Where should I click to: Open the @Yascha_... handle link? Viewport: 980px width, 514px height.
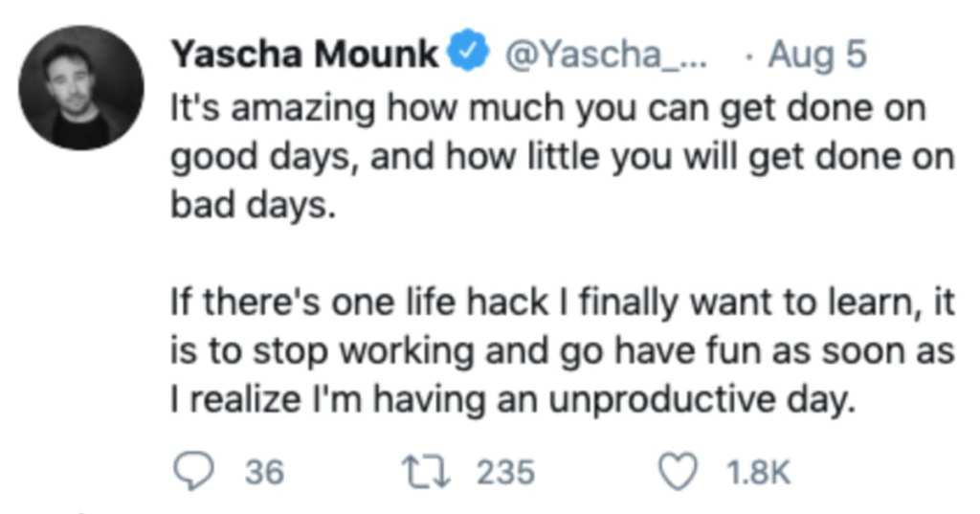tap(605, 55)
